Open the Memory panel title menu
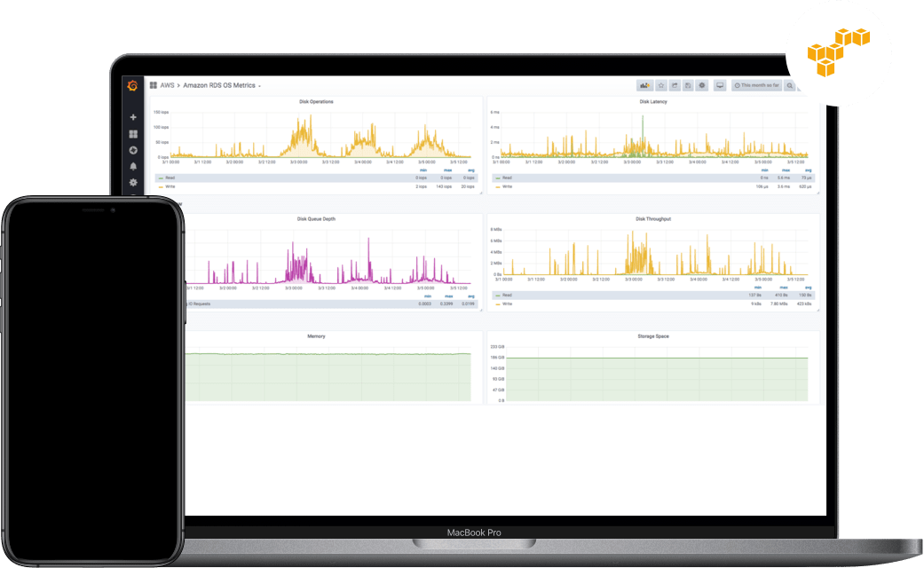 click(x=317, y=336)
